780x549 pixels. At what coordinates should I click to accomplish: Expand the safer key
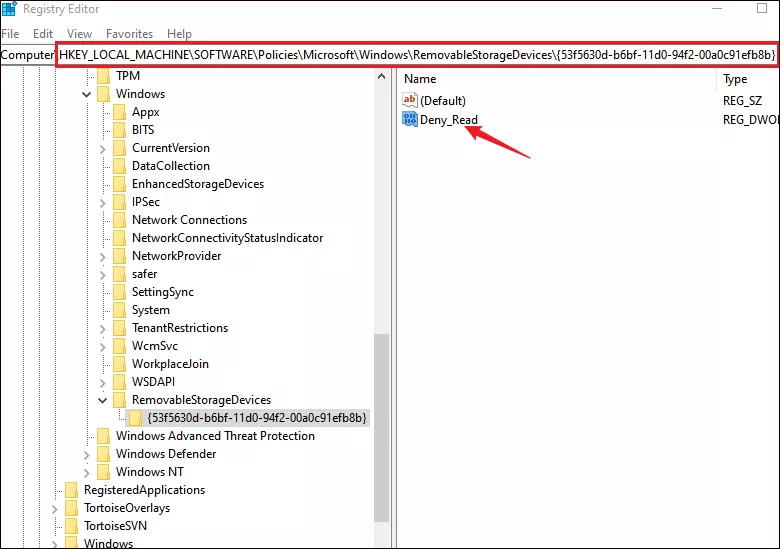click(102, 274)
